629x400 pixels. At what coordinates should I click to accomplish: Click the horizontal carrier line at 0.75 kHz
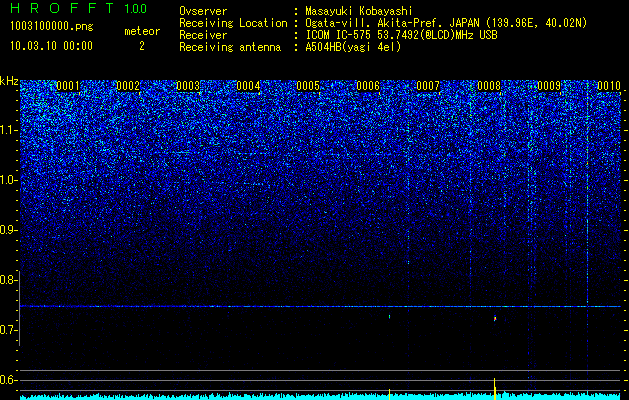[320, 307]
